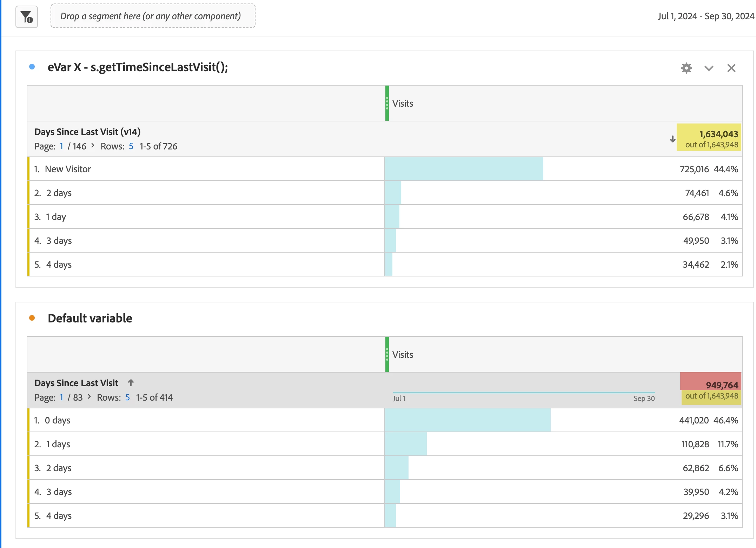Click the Visits column handle in the bottom table
The height and width of the screenshot is (548, 756).
[x=387, y=354]
